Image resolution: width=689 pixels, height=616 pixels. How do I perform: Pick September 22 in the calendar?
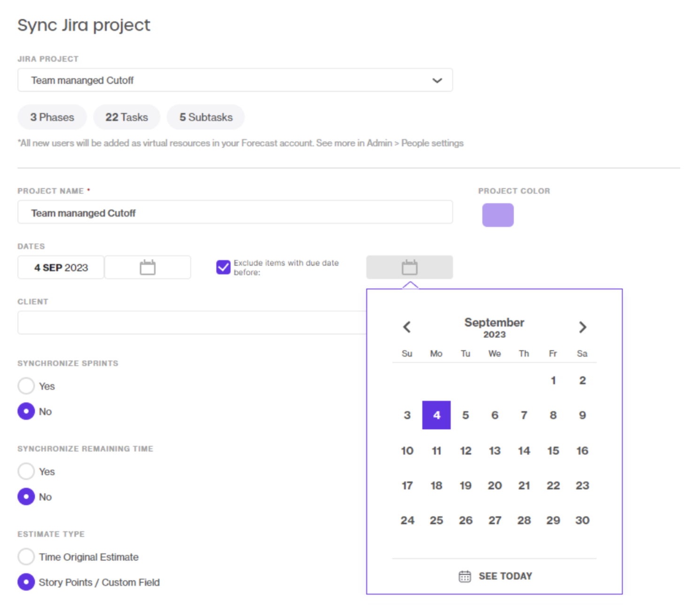(x=553, y=485)
